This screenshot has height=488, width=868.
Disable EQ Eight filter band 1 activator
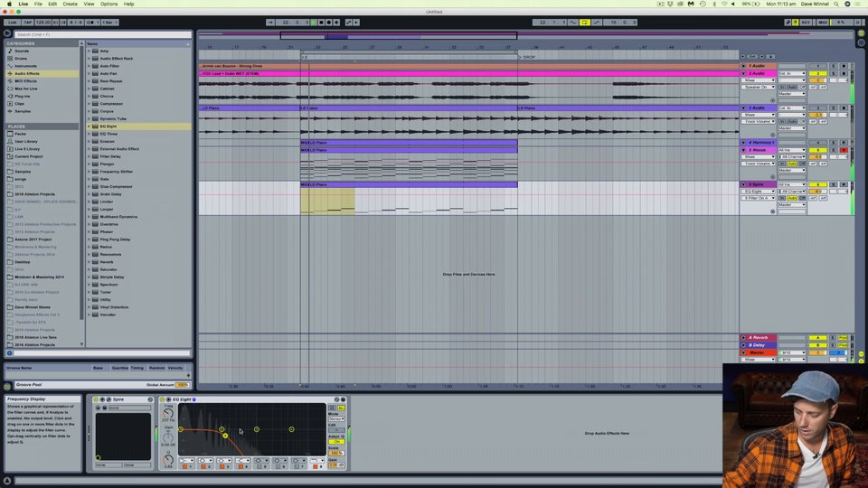pyautogui.click(x=184, y=466)
